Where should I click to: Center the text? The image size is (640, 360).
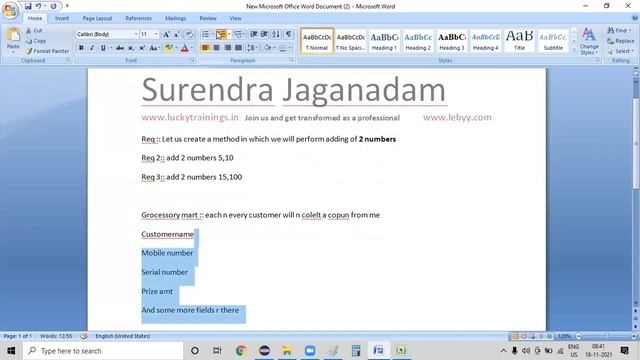pos(216,48)
